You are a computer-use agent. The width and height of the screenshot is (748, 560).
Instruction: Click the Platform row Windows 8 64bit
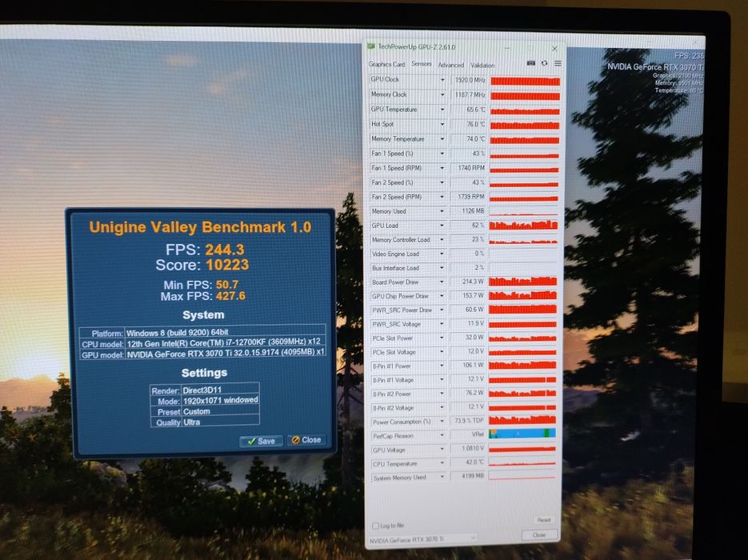tap(202, 333)
